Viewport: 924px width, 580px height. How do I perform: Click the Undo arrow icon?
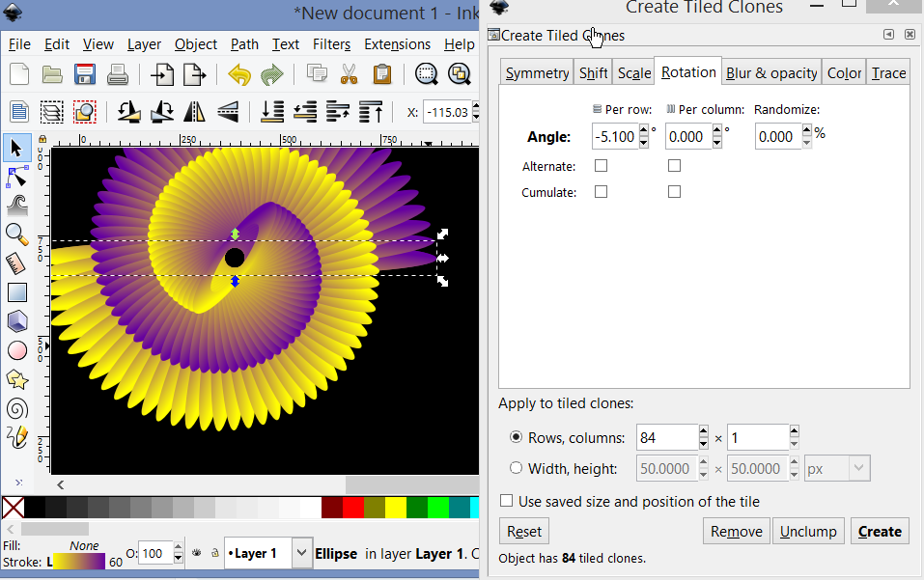238,75
